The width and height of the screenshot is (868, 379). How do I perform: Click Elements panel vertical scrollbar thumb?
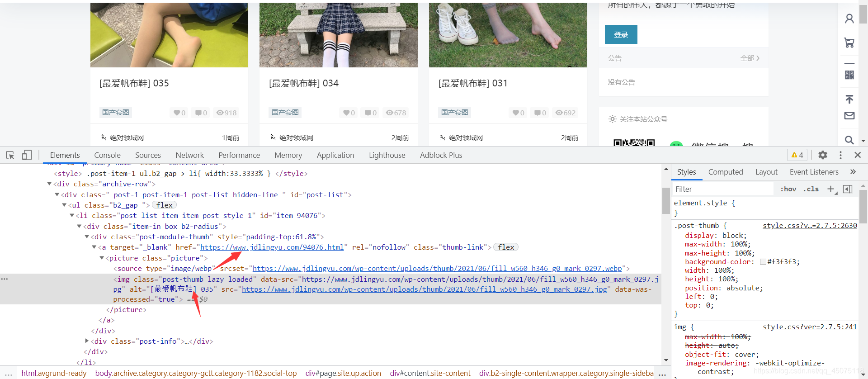666,201
